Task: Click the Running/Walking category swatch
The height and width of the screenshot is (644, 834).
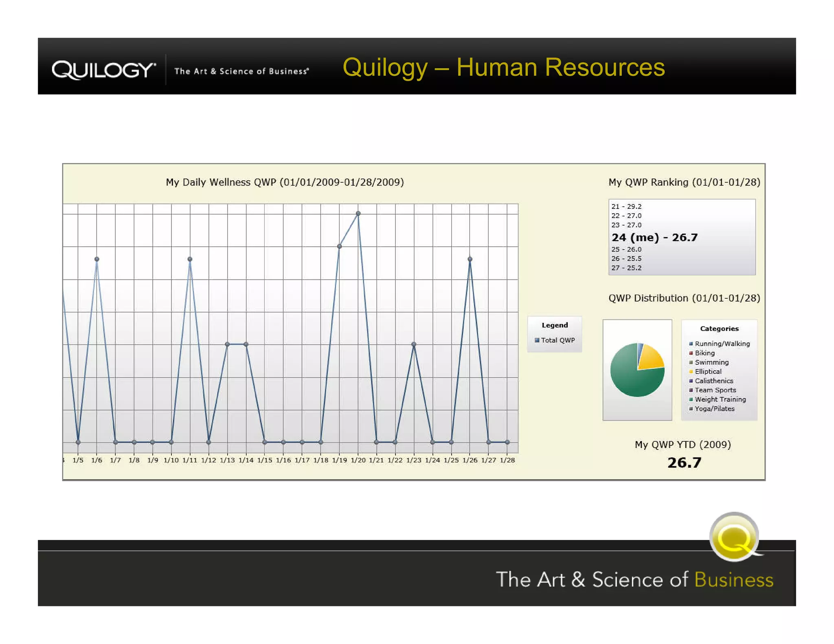Action: [691, 344]
